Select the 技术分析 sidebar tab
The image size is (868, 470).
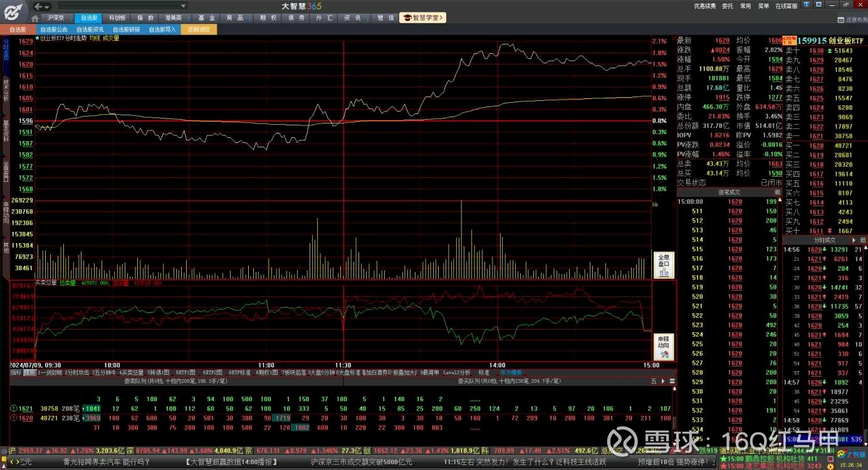[6, 90]
